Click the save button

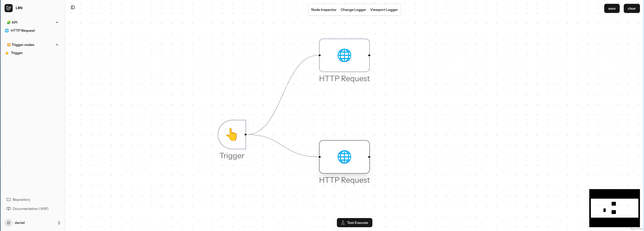tap(612, 8)
